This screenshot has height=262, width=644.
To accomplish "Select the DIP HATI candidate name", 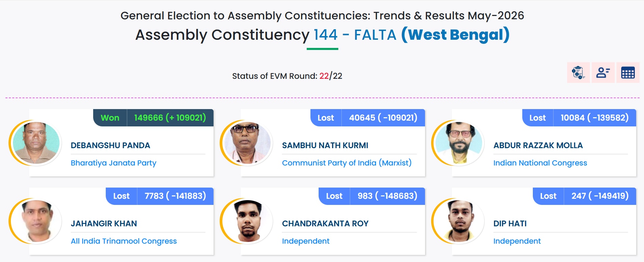I will click(x=510, y=224).
